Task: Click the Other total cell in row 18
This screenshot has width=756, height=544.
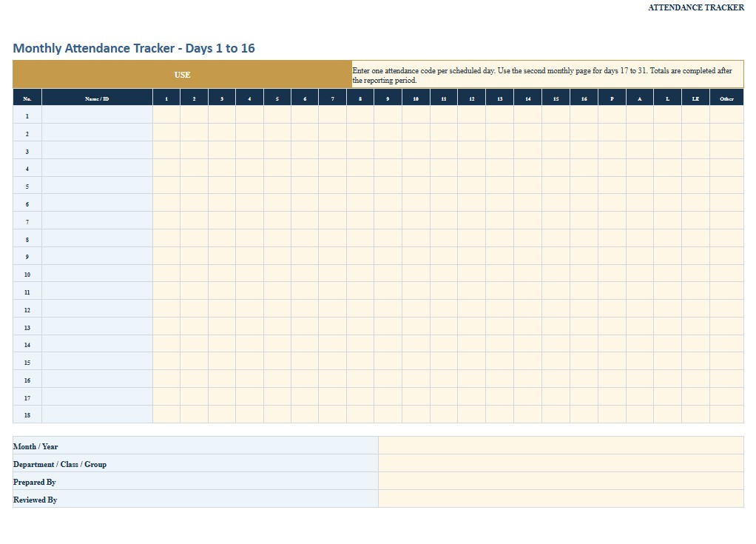Action: (x=726, y=414)
